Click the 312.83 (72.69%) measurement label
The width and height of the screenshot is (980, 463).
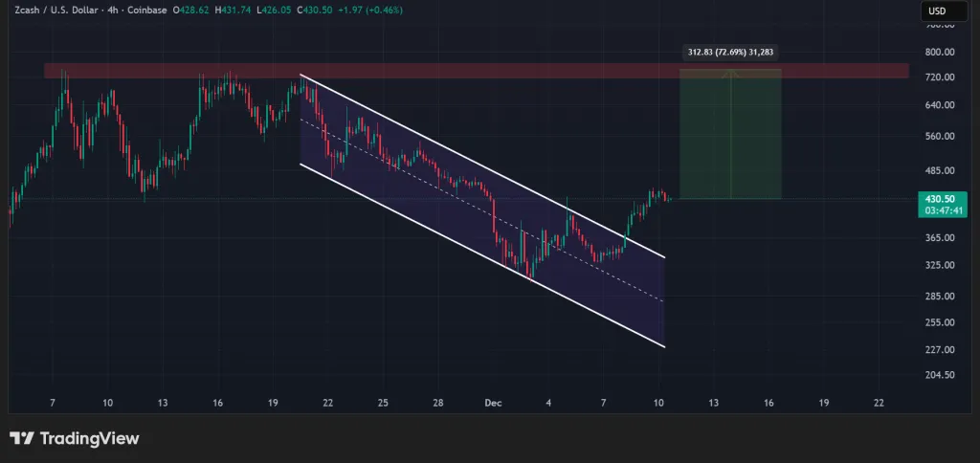click(x=730, y=52)
